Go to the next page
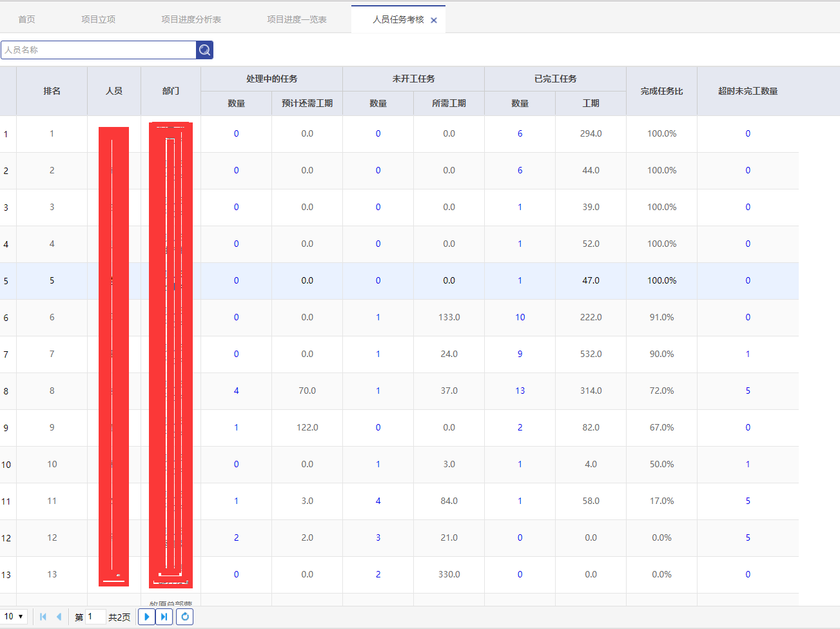Viewport: 840px width, 629px height. pos(146,617)
